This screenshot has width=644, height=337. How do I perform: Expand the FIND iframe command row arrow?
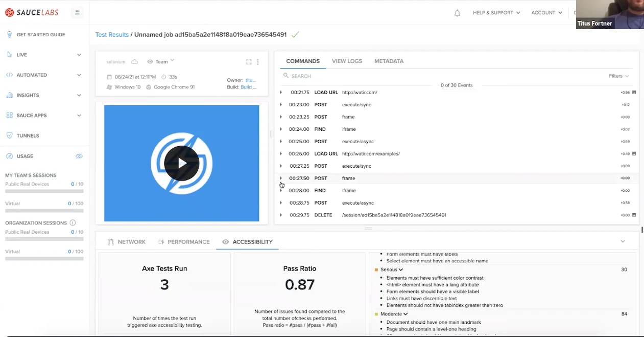coord(280,129)
